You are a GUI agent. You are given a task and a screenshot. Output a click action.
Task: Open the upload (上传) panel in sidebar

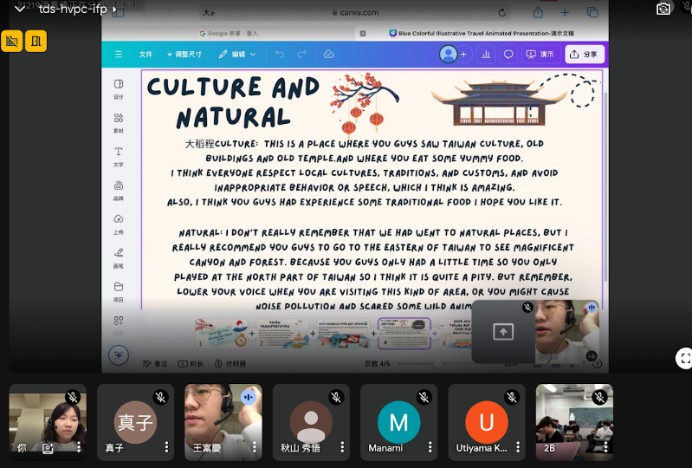[119, 223]
